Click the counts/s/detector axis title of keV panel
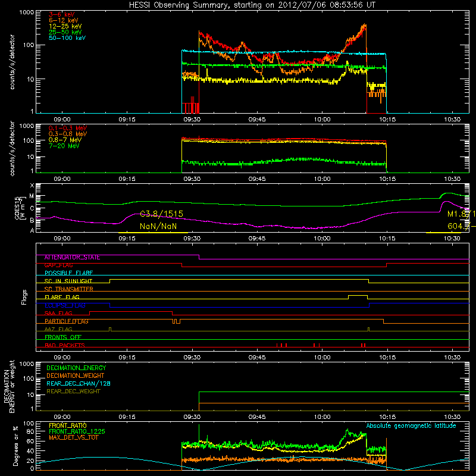 [12, 62]
